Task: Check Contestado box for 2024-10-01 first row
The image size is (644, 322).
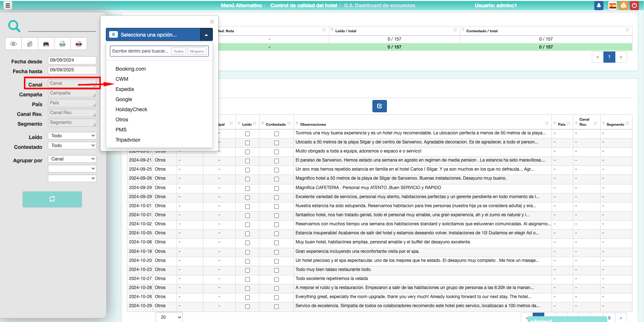Action: click(276, 206)
